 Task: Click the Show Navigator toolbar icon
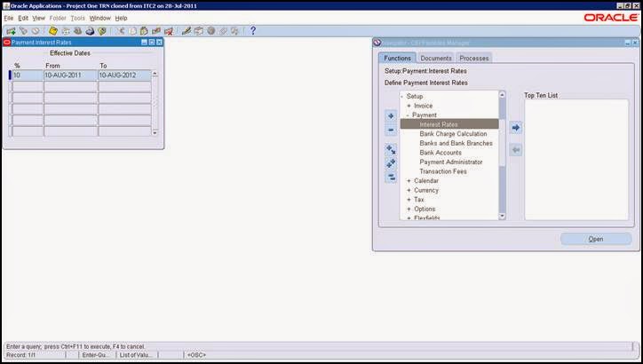point(36,31)
